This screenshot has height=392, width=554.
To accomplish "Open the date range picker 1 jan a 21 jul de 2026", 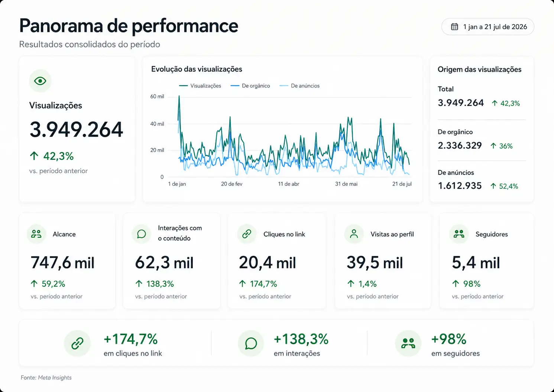I will pos(487,27).
